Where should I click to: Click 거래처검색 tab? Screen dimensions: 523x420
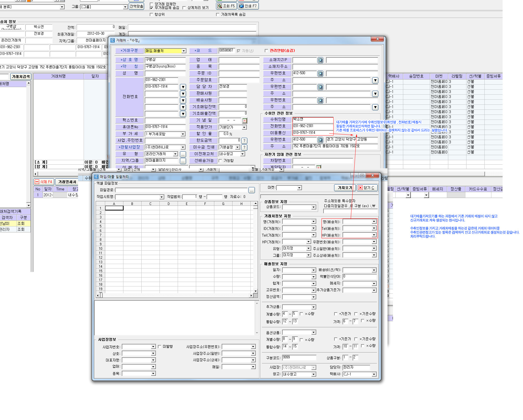click(x=21, y=76)
